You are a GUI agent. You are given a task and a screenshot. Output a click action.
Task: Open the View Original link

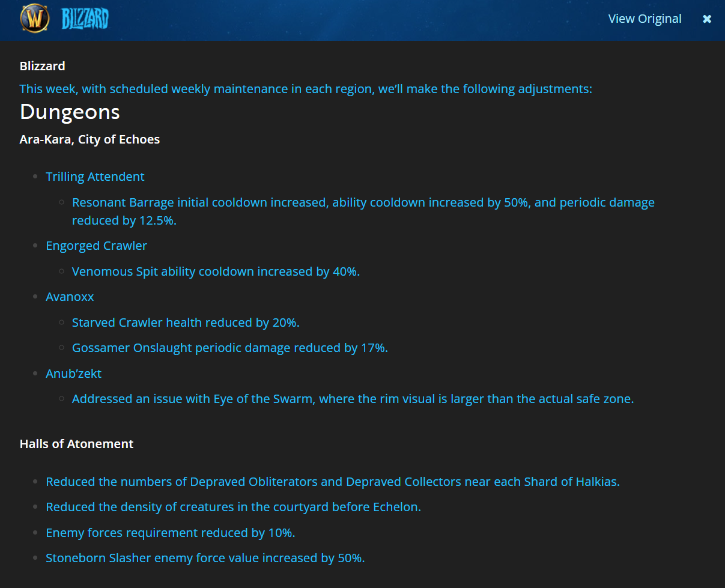(645, 19)
